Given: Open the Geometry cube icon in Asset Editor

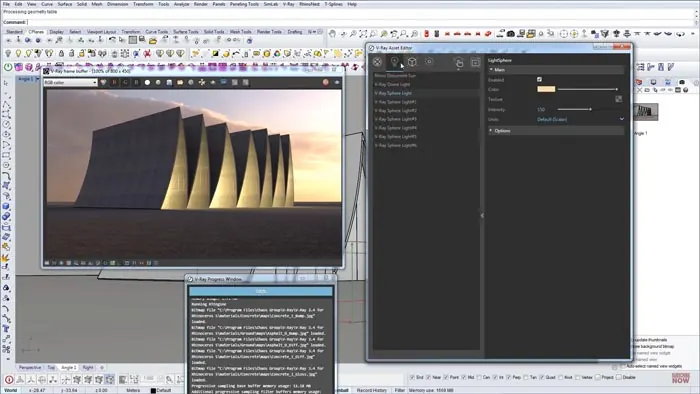Looking at the screenshot, I should [x=412, y=62].
